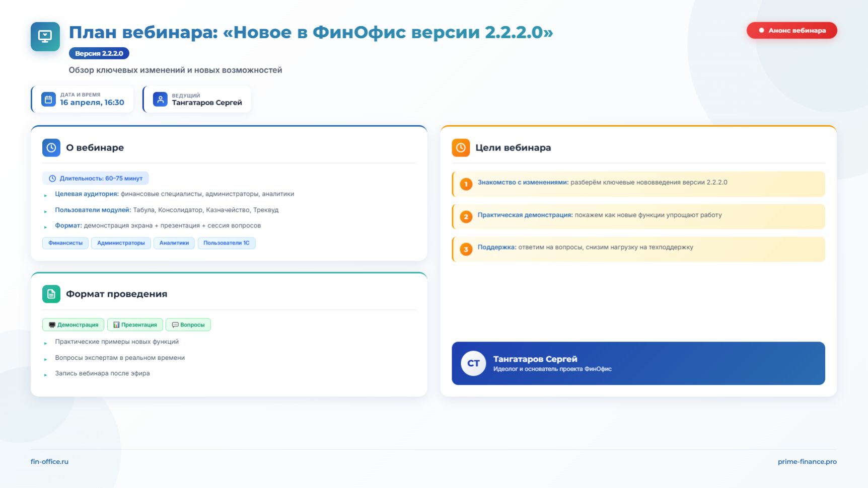Image resolution: width=868 pixels, height=488 pixels.
Task: Click the red Анонс вебинара button
Action: (x=792, y=30)
